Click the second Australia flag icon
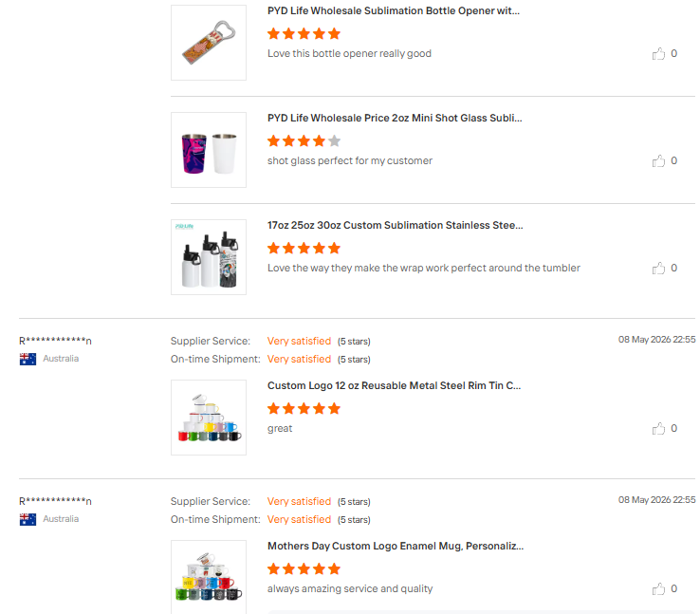Viewport: 700px width, 614px height. point(28,519)
